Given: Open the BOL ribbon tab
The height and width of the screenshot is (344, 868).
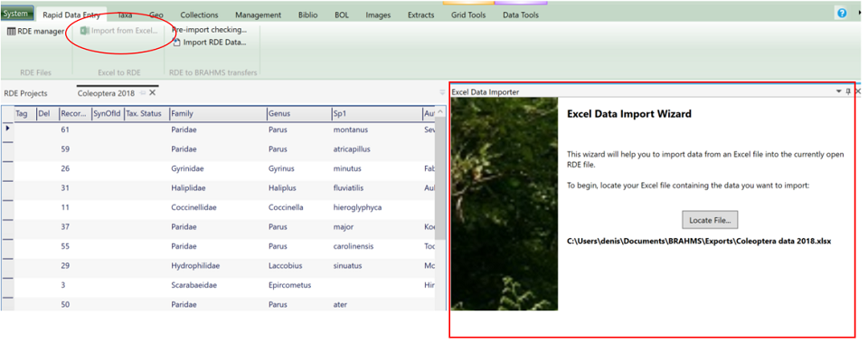Looking at the screenshot, I should tap(342, 15).
